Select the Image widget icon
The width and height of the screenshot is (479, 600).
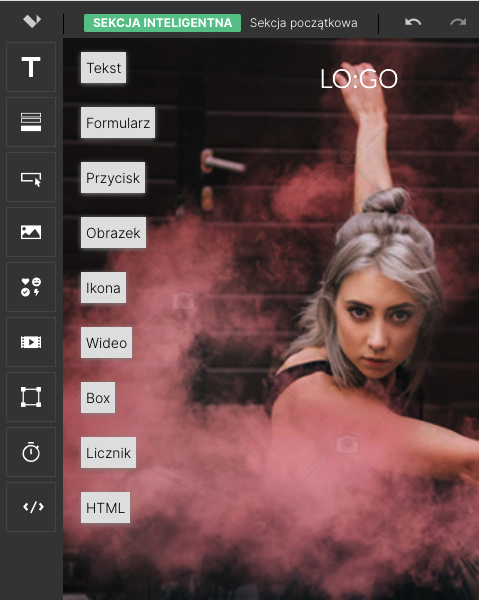click(x=31, y=232)
